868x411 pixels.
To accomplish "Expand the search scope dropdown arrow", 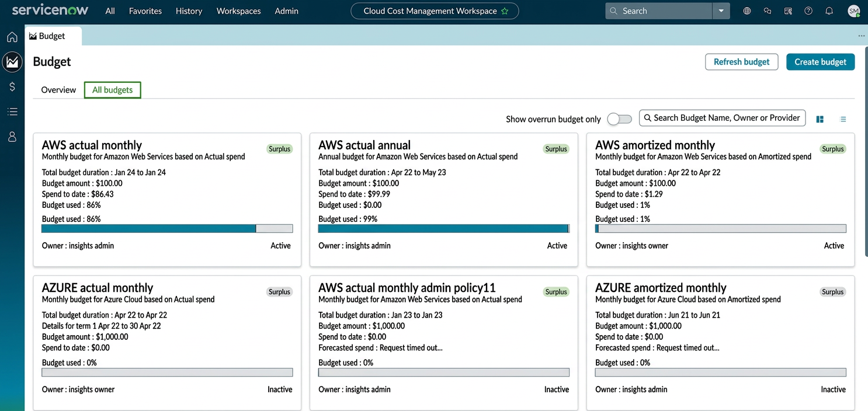I will coord(721,11).
